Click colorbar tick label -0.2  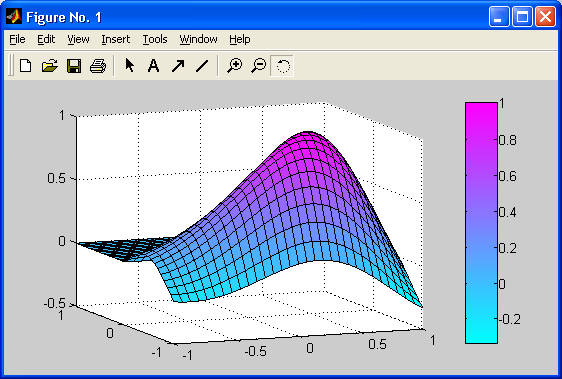(509, 319)
